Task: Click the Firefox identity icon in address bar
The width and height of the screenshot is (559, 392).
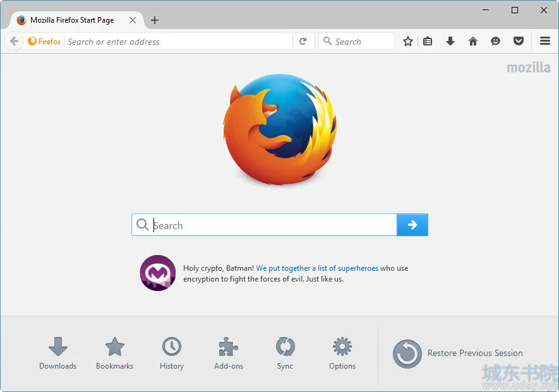Action: click(44, 41)
